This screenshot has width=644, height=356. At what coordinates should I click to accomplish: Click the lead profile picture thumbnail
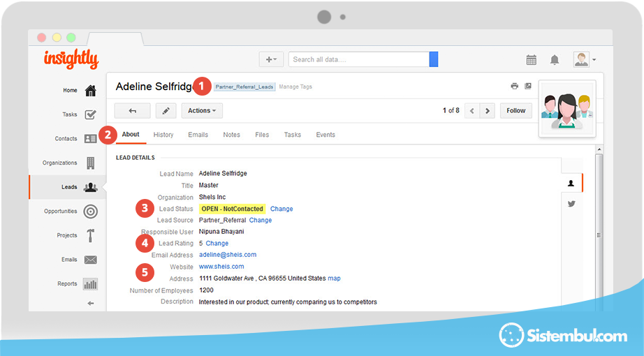pyautogui.click(x=567, y=109)
